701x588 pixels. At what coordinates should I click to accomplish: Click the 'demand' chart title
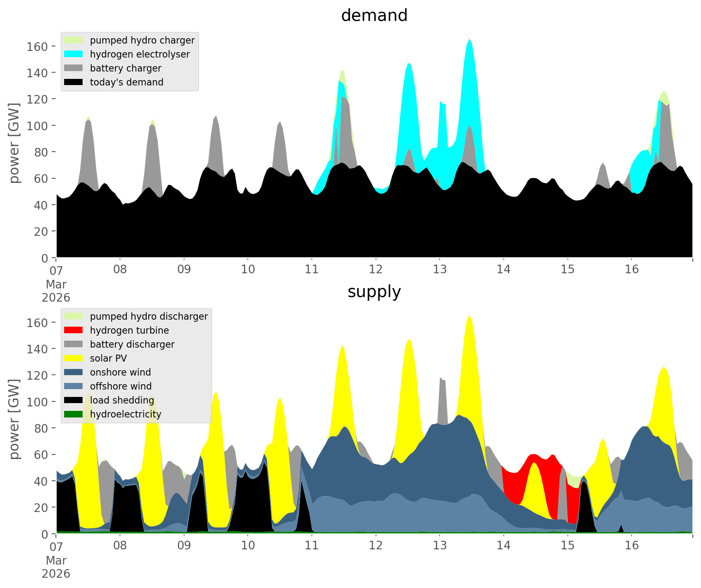click(374, 16)
